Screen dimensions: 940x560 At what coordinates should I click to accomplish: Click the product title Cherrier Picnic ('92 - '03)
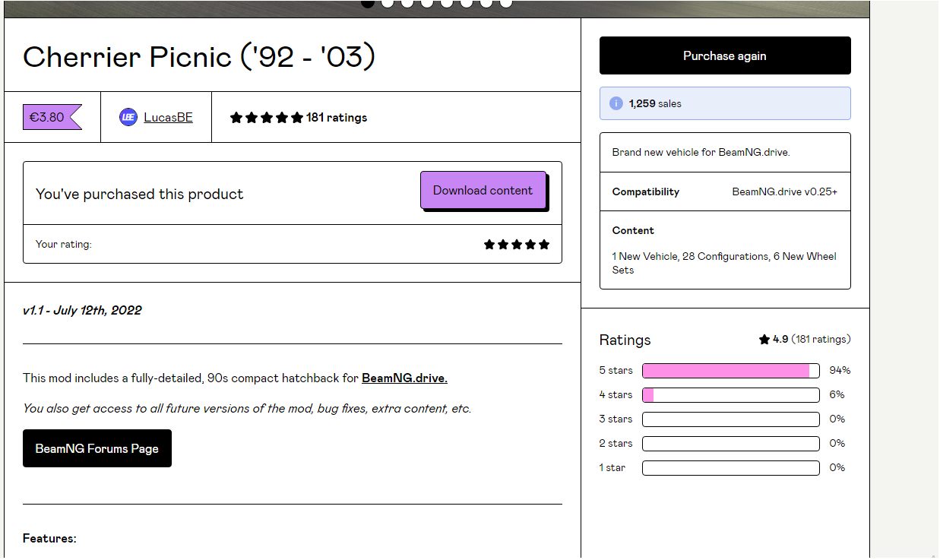pyautogui.click(x=199, y=57)
